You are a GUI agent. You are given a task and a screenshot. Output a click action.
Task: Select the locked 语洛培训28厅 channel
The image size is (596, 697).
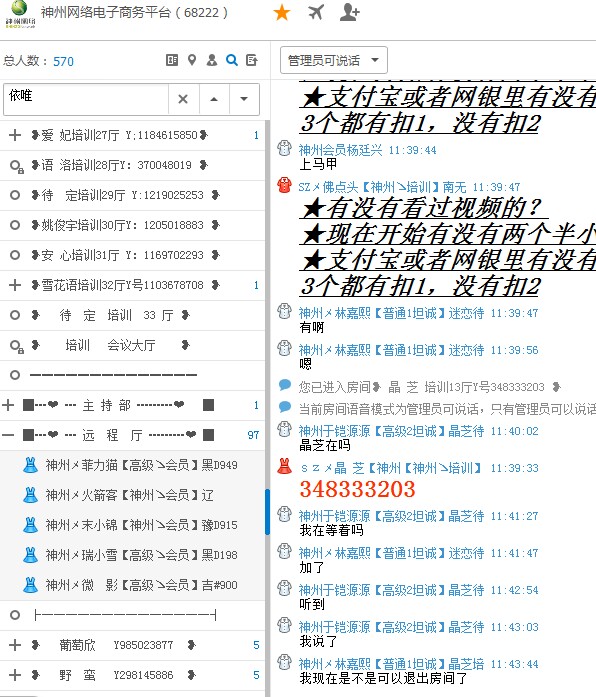[132, 165]
